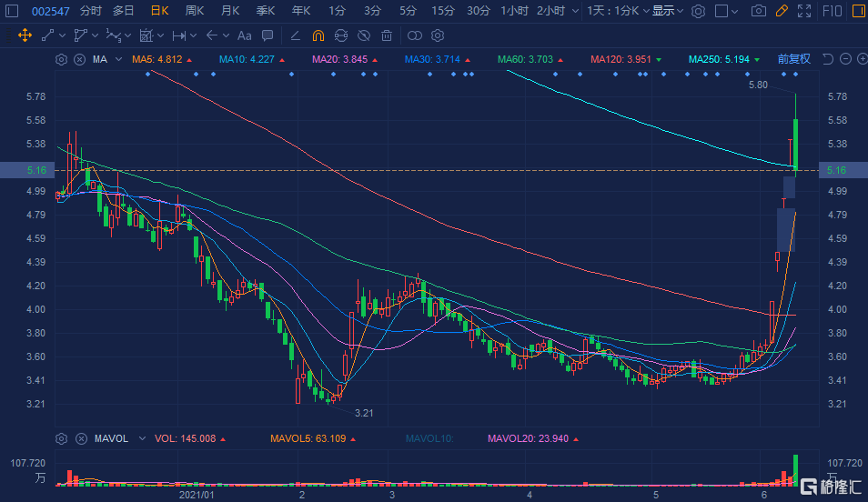
Task: Delete drawings with trash icon
Action: point(387,36)
